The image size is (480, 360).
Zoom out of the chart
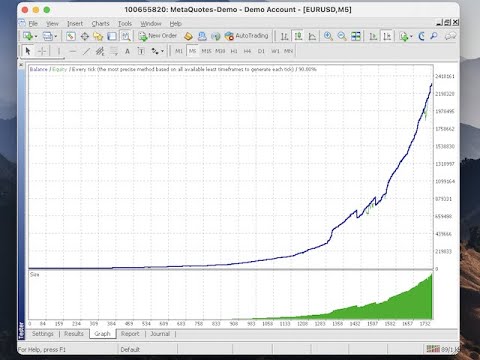coord(342,36)
